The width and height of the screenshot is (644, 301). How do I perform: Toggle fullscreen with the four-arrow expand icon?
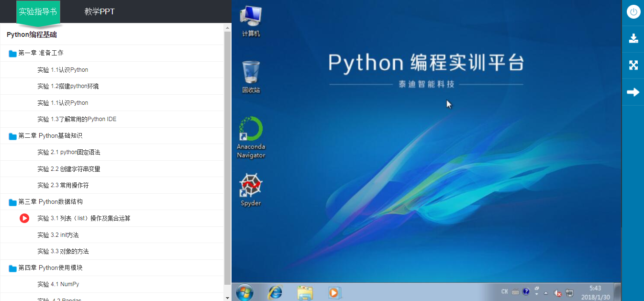coord(633,66)
